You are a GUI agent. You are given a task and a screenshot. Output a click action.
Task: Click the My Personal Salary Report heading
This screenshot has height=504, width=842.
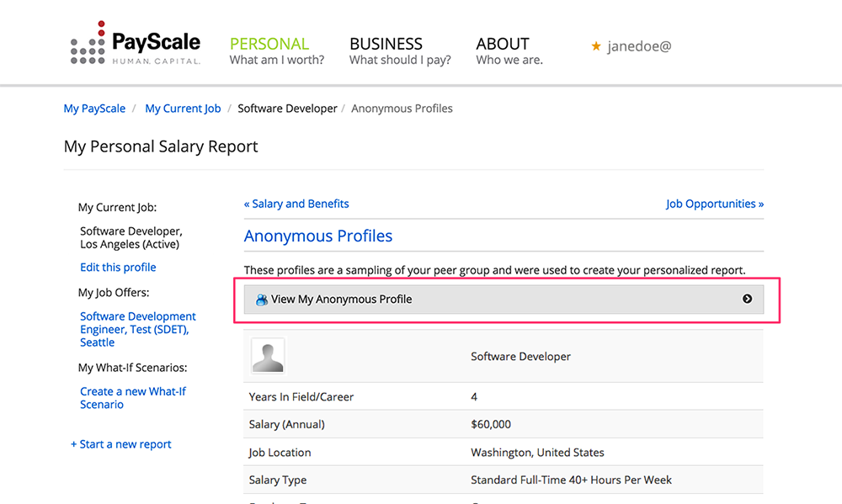pos(161,146)
